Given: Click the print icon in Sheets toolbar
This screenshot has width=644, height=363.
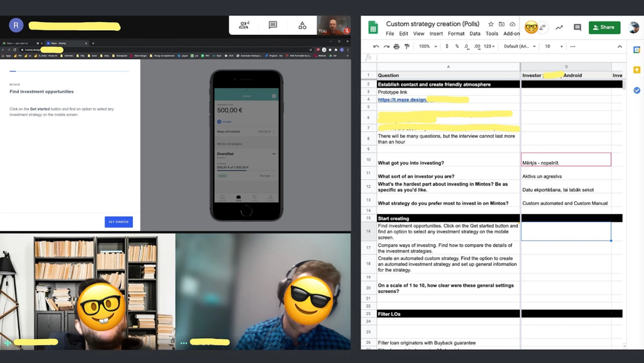Looking at the screenshot, I should coord(396,46).
